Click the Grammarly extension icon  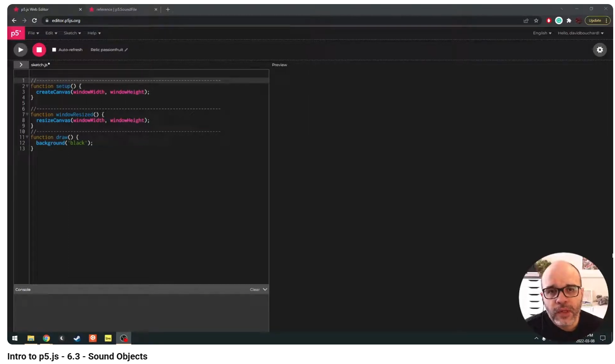pyautogui.click(x=559, y=20)
